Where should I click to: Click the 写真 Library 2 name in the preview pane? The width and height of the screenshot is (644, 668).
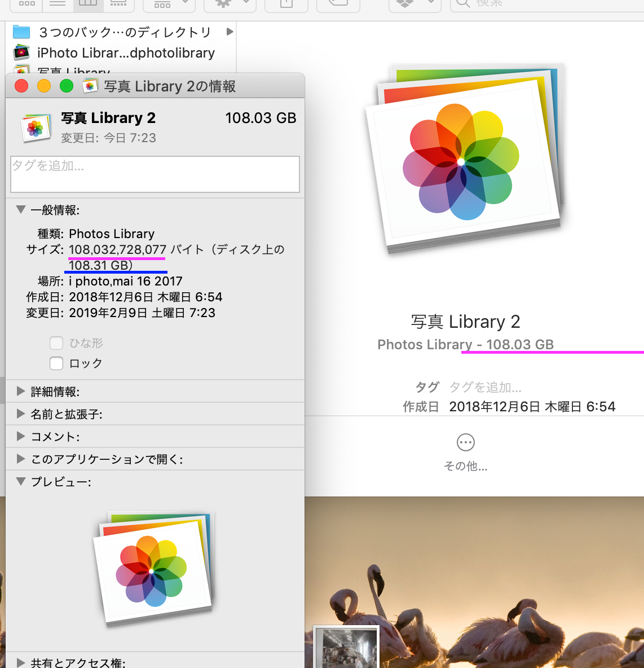tap(466, 322)
